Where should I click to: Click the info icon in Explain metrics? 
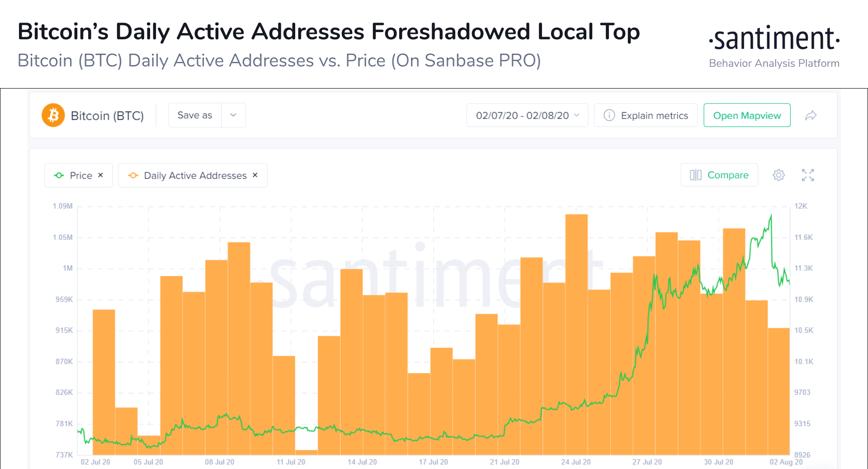609,115
